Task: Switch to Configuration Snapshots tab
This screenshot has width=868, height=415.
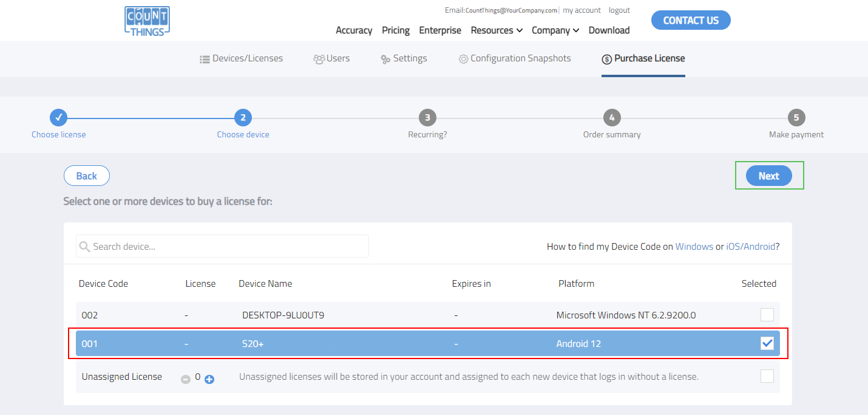Action: (514, 58)
